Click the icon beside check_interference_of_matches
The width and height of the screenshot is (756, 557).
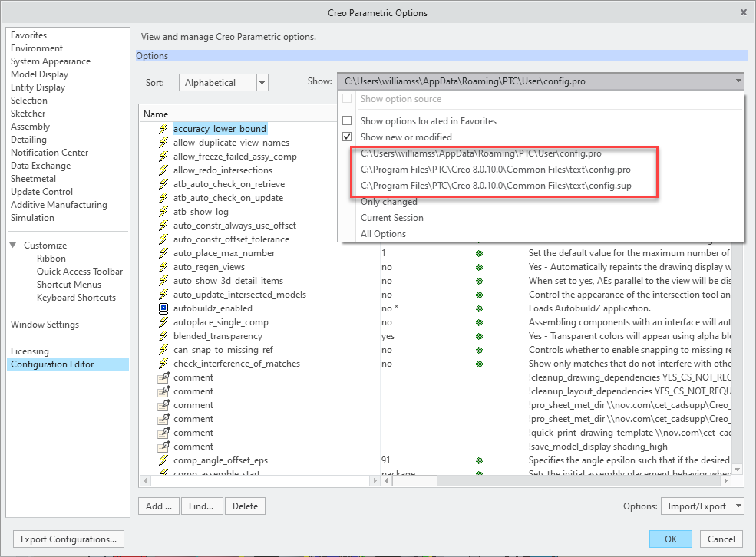point(163,364)
